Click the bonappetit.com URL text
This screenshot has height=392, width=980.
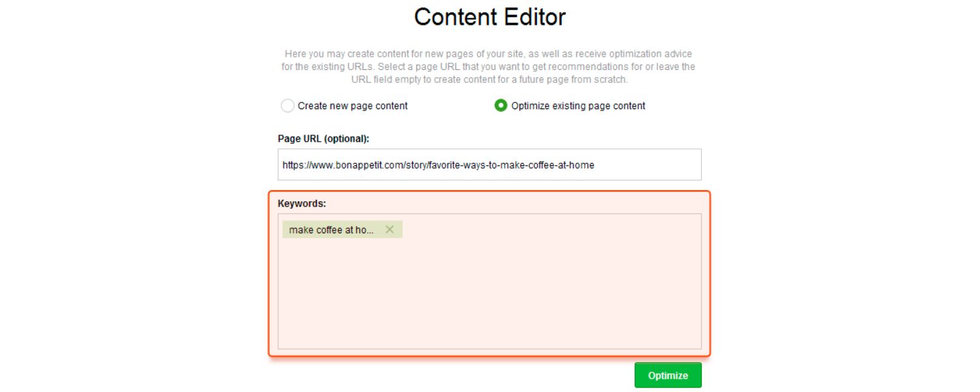tap(436, 165)
